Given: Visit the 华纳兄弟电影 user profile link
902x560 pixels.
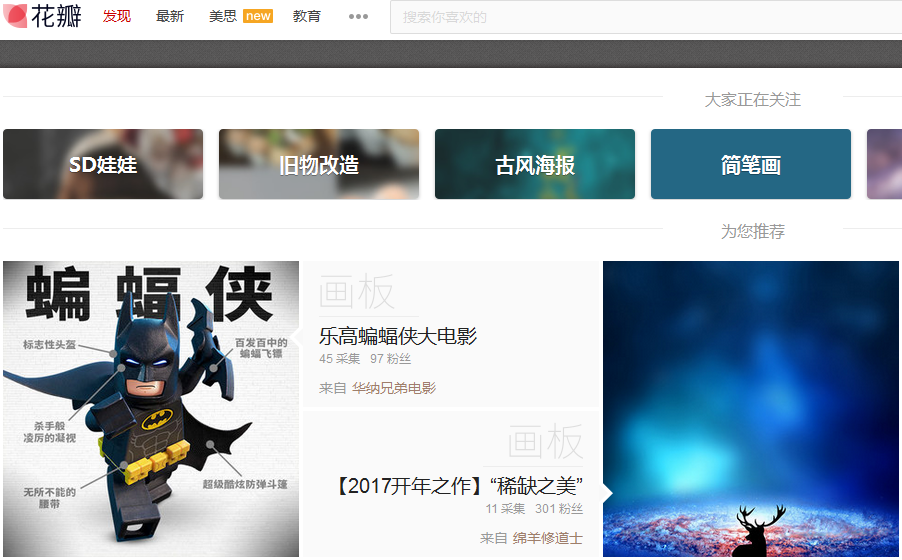Looking at the screenshot, I should (x=394, y=388).
